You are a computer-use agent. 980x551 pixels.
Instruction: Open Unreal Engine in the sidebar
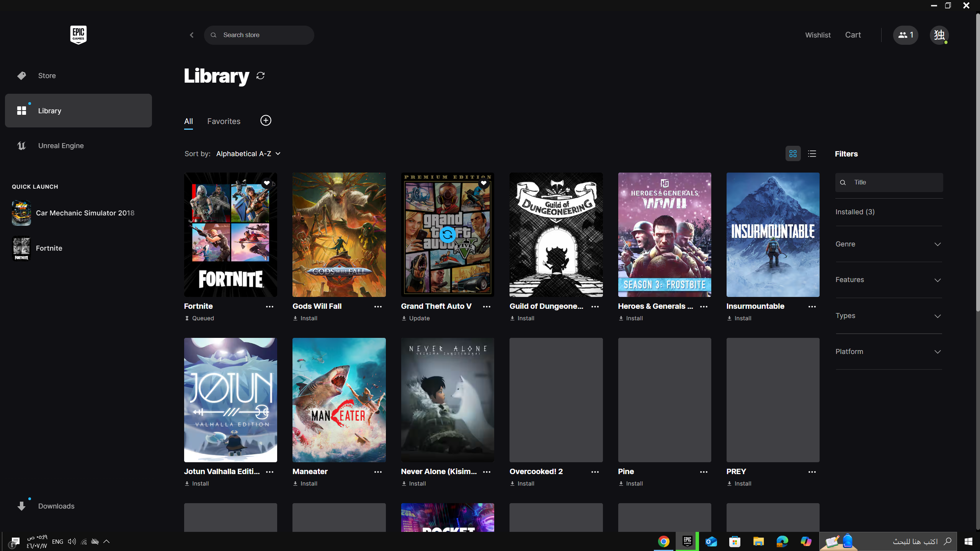78,146
